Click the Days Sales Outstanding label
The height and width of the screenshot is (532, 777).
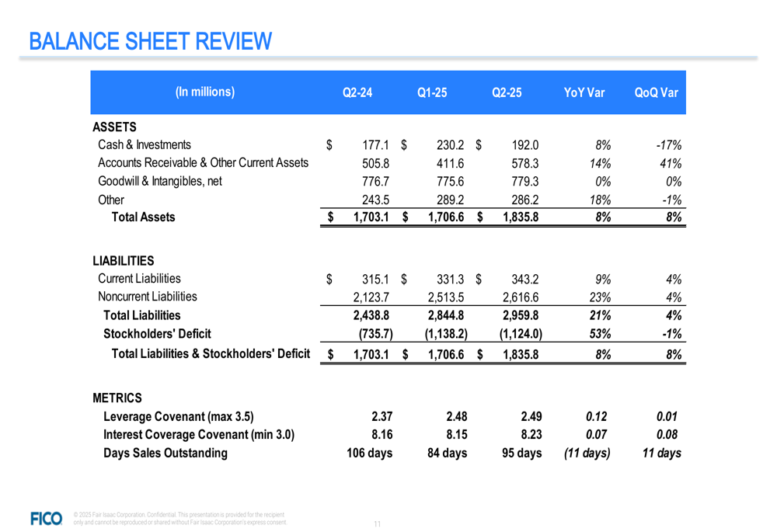(x=166, y=454)
